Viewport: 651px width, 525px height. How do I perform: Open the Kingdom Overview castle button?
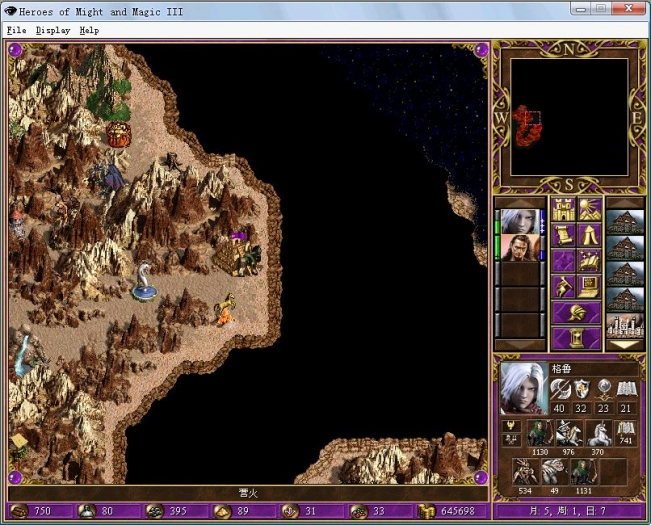563,209
